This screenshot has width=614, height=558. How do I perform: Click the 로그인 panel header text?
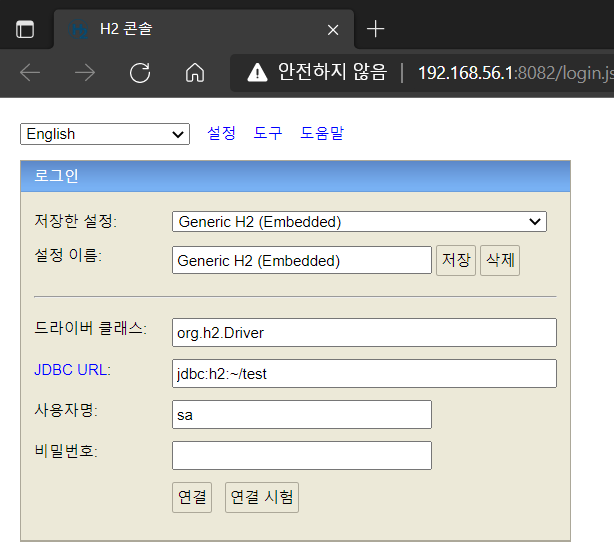coord(56,176)
